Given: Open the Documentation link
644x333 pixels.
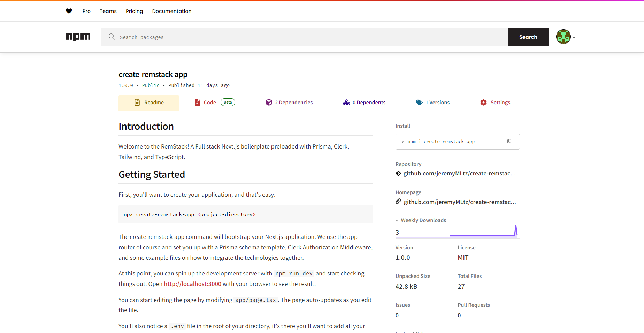Looking at the screenshot, I should tap(172, 11).
